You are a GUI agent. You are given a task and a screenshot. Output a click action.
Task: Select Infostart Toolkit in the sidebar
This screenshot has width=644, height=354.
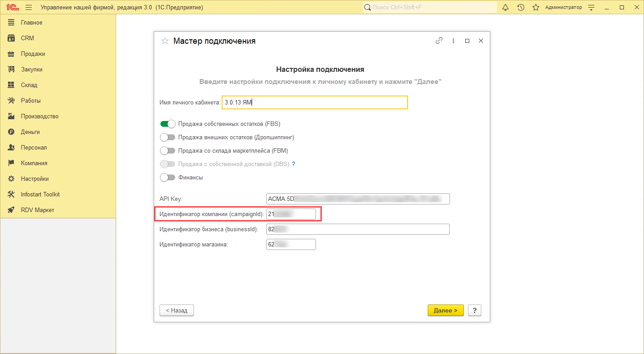coord(58,194)
